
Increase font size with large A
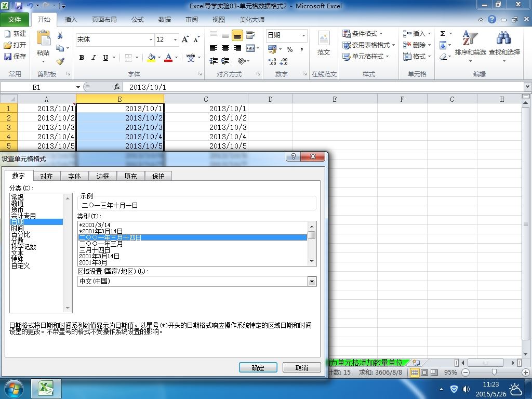(x=185, y=39)
